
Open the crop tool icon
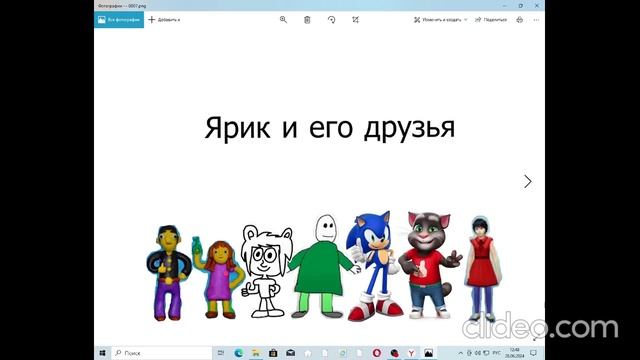click(356, 20)
